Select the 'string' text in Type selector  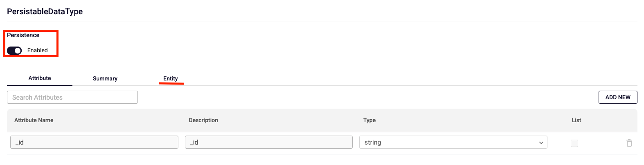pos(373,142)
